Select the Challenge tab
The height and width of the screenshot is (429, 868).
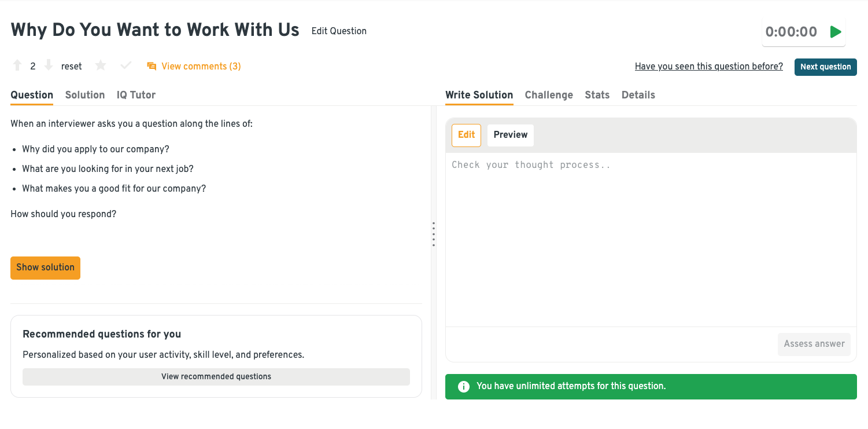(x=549, y=95)
